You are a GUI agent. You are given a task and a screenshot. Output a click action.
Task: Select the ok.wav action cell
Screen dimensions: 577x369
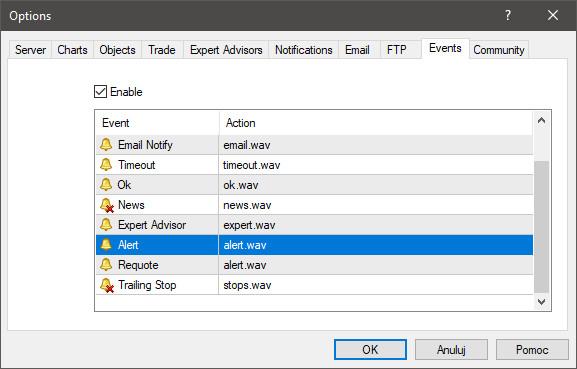pyautogui.click(x=376, y=185)
